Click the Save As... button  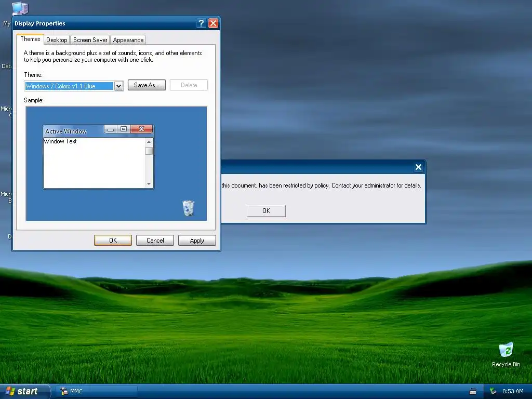tap(147, 85)
